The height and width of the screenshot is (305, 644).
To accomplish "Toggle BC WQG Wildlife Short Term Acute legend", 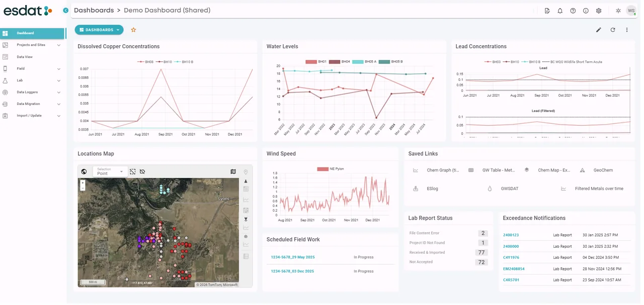I will (x=572, y=62).
